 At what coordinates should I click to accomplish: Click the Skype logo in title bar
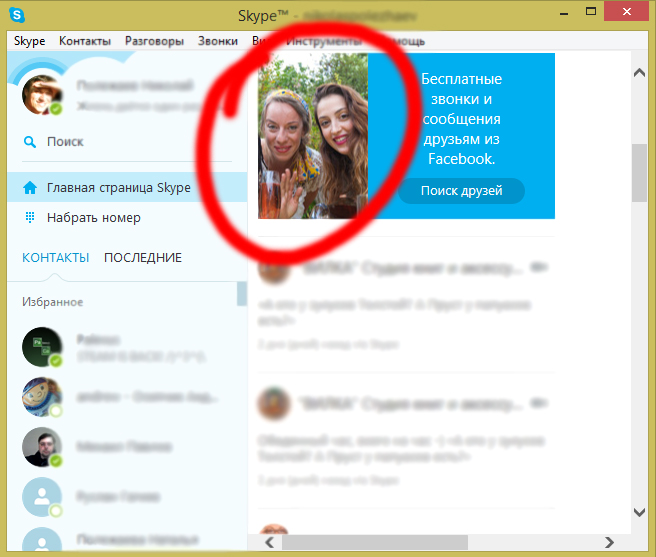coord(17,15)
